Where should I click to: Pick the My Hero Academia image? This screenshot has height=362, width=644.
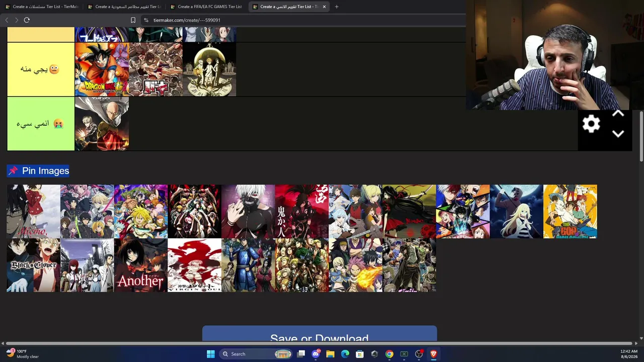click(463, 211)
